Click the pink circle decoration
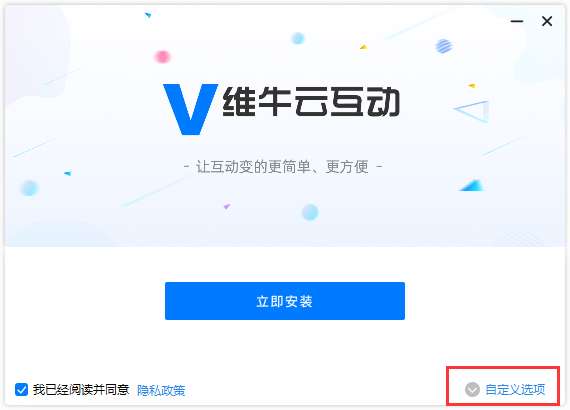Image resolution: width=570 pixels, height=410 pixels. 162,57
